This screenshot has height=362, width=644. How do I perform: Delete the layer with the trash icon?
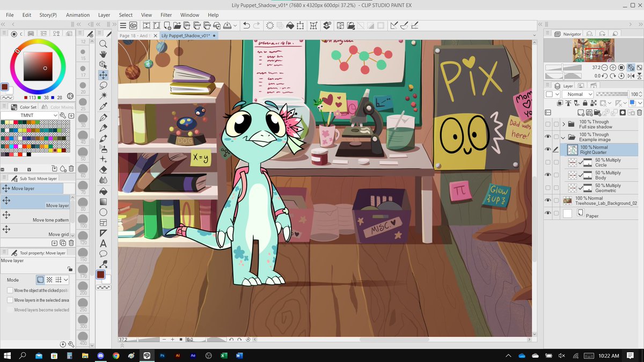(x=639, y=113)
